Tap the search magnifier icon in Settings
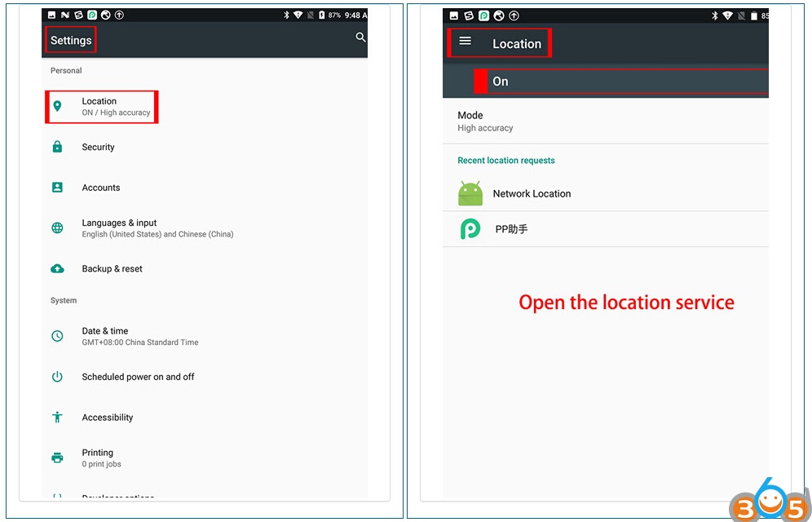Image resolution: width=812 pixels, height=522 pixels. pos(360,38)
